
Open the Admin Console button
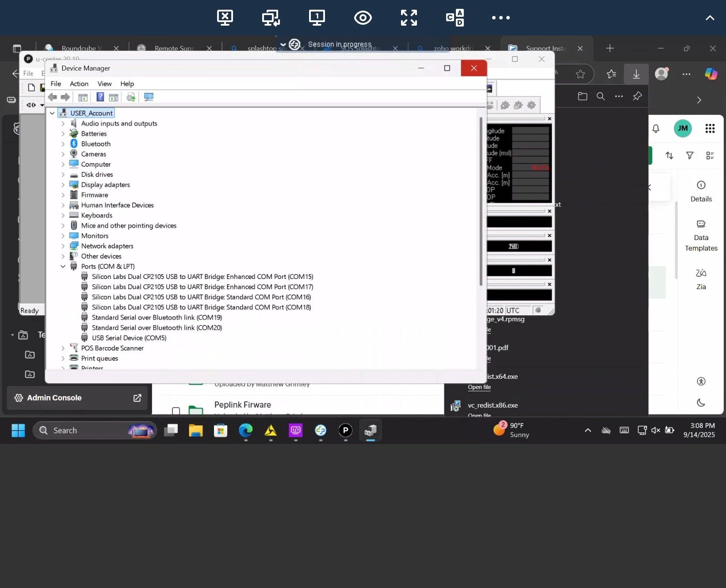tap(77, 398)
